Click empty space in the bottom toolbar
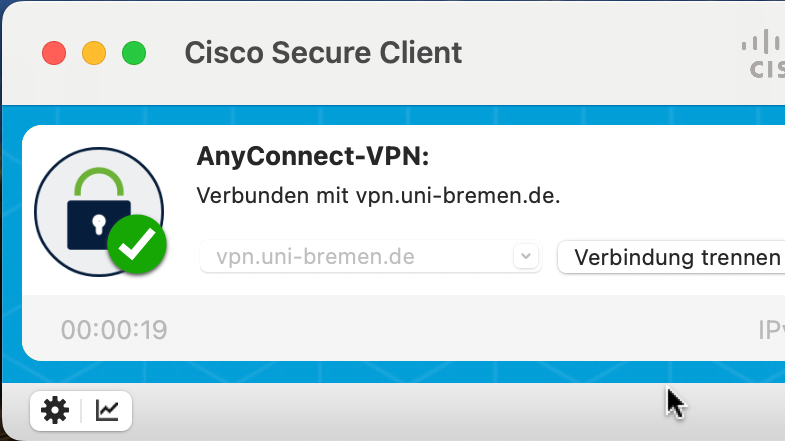The width and height of the screenshot is (785, 441). click(x=400, y=412)
